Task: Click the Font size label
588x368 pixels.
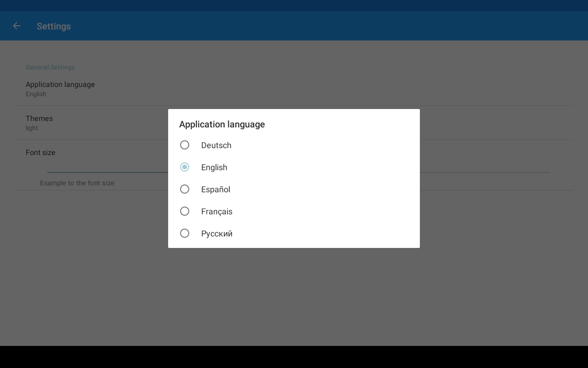Action: tap(40, 152)
